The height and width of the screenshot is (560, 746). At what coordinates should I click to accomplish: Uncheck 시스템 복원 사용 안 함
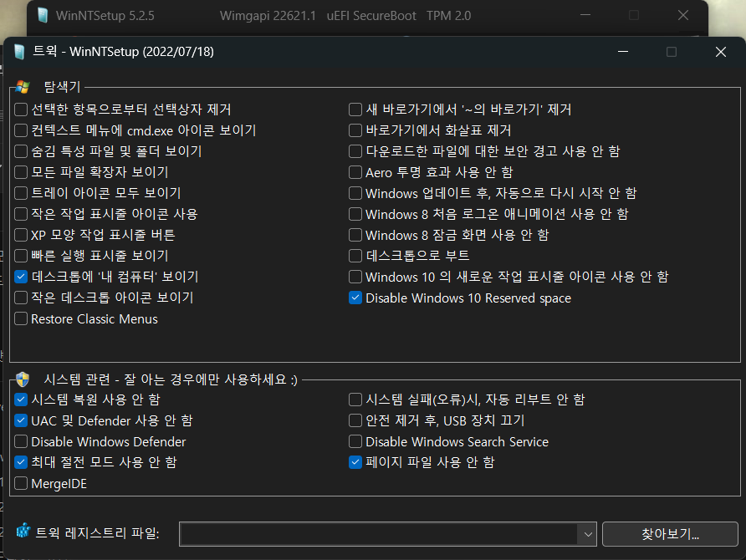(21, 400)
